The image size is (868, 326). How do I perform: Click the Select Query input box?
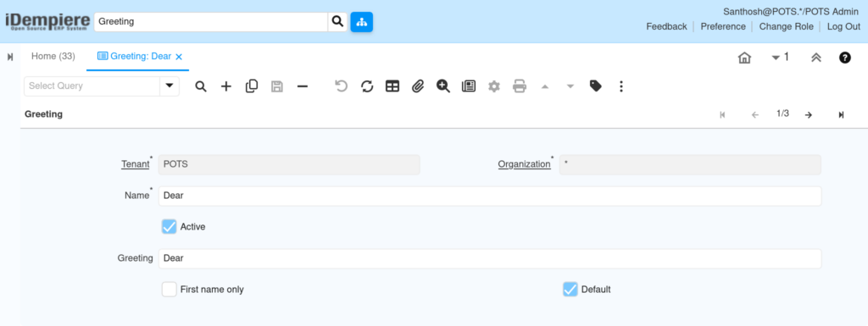[x=92, y=86]
